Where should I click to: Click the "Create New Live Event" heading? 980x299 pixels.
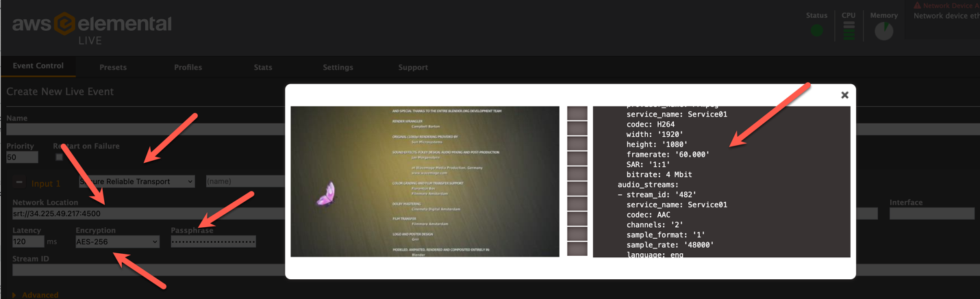60,92
